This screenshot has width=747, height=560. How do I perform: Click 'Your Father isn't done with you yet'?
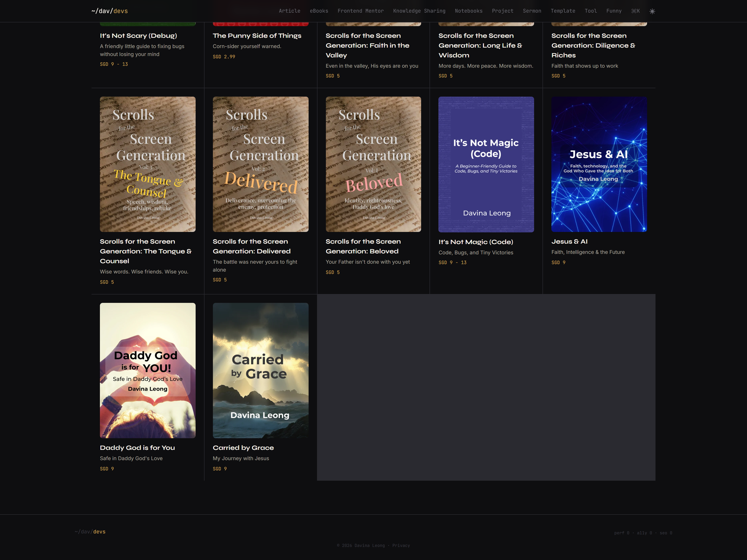(x=368, y=262)
